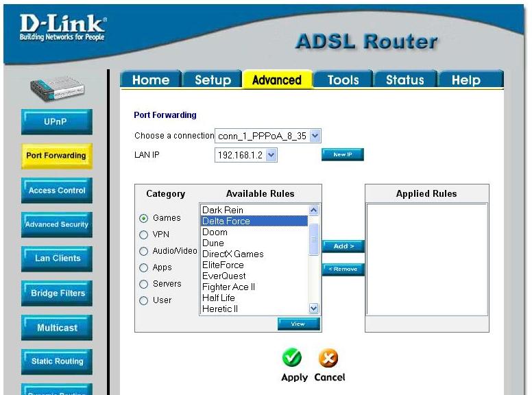Select the VPN category radio button
The width and height of the screenshot is (532, 395).
click(143, 235)
